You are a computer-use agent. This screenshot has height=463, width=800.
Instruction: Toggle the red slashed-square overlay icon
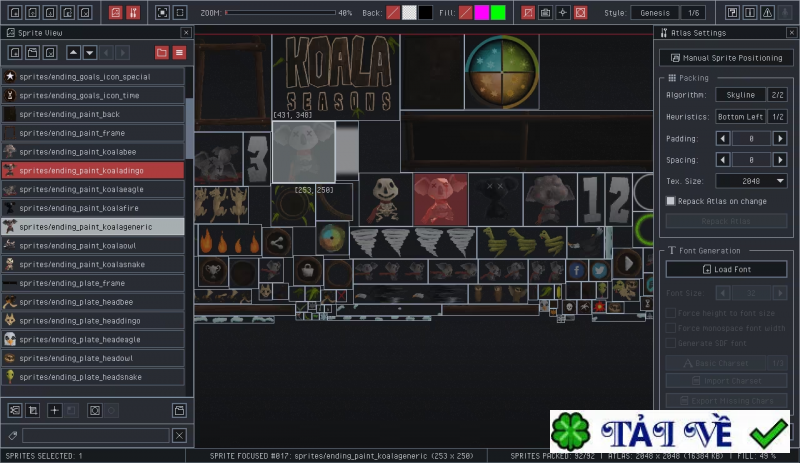pos(528,12)
